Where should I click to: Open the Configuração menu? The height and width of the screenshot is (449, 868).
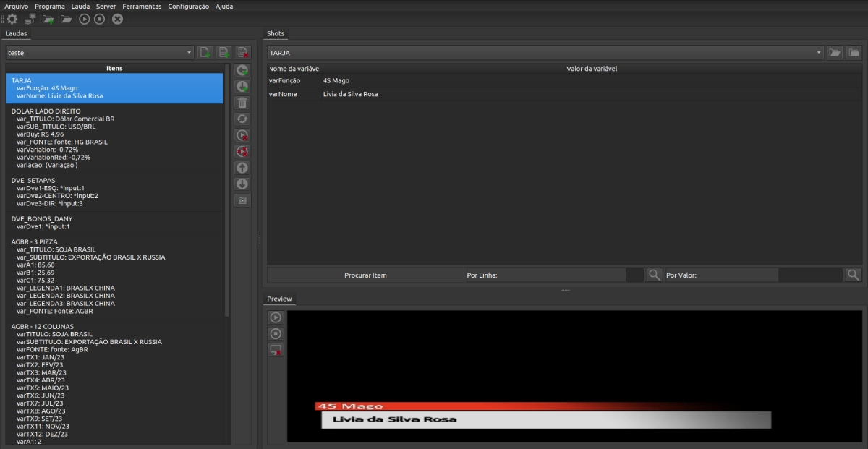pos(188,6)
